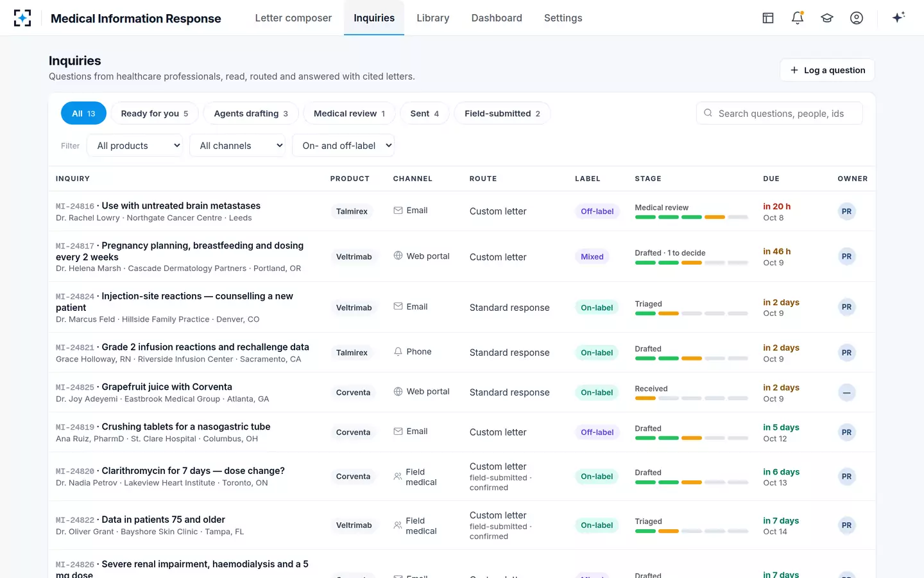Click the Web portal globe icon for MI-24817

click(x=398, y=256)
